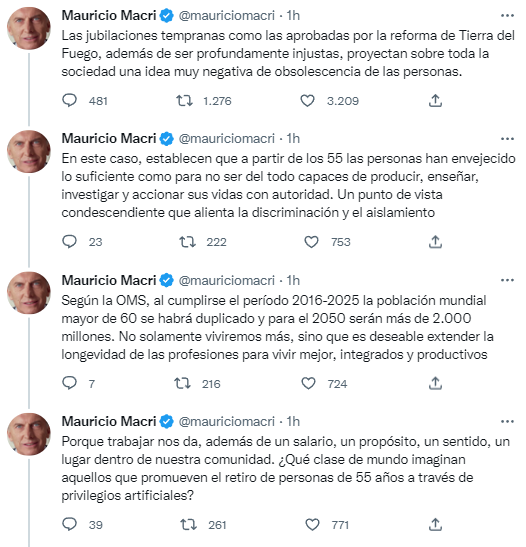Open the three-dot menu on the OMS tweet
Image resolution: width=526 pixels, height=547 pixels.
click(507, 280)
